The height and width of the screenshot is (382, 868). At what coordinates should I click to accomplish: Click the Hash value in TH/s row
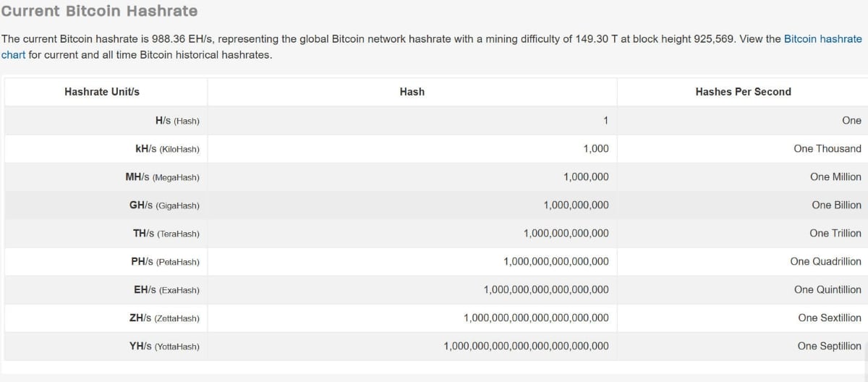566,233
